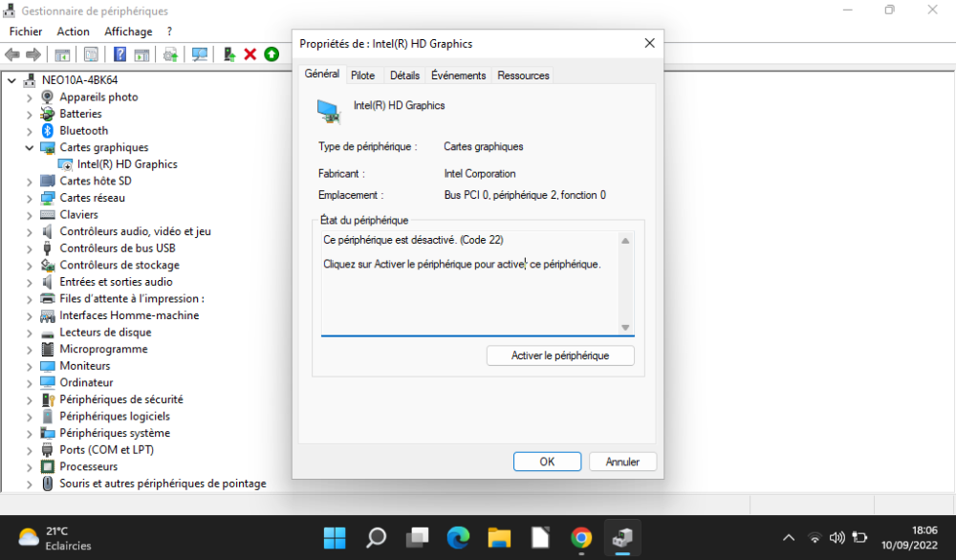Click the key icon beside Périphériques de sécurité

pos(48,399)
